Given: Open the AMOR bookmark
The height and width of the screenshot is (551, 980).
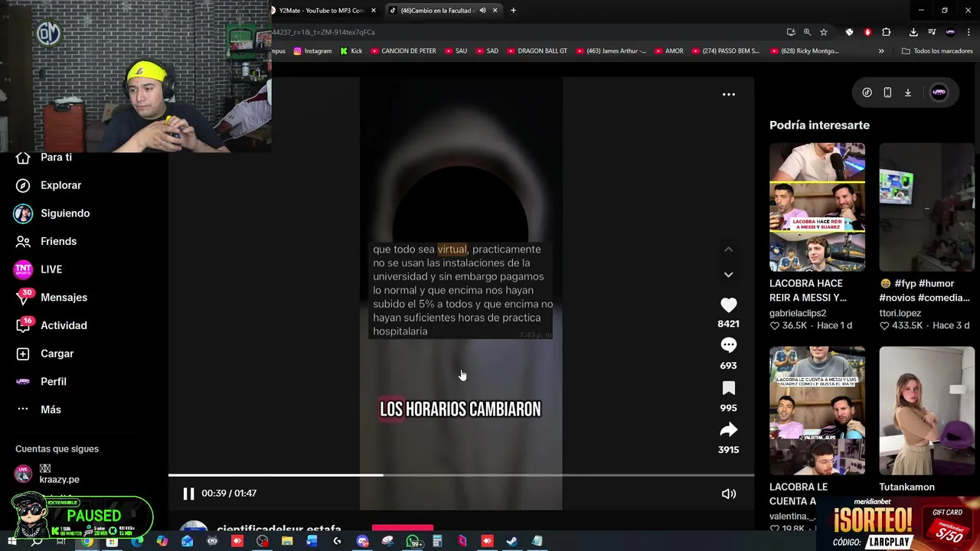Looking at the screenshot, I should pos(668,51).
